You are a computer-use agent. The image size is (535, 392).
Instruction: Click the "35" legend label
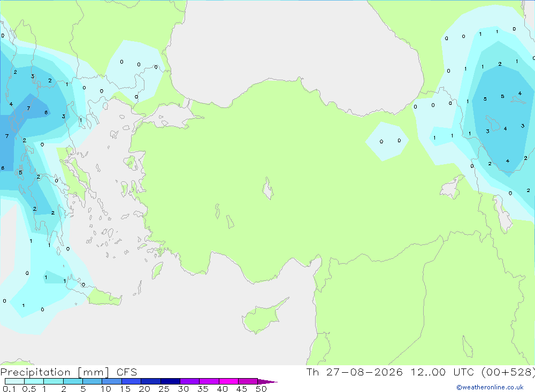203,389
